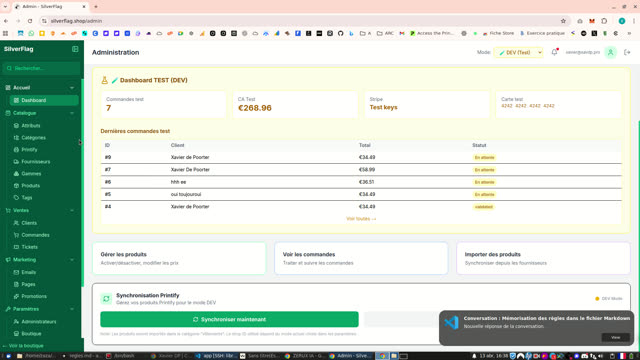
Task: Open the Chrome extensions puzzle icon
Action: [x=604, y=21]
